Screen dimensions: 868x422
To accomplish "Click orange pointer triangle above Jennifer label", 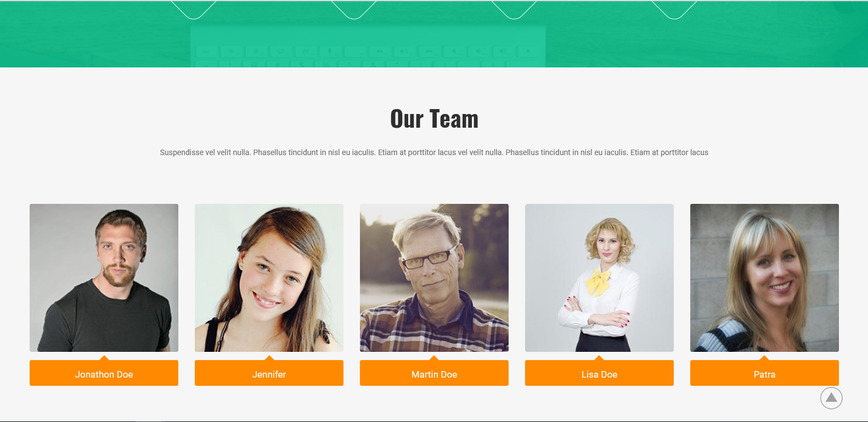I will (269, 357).
